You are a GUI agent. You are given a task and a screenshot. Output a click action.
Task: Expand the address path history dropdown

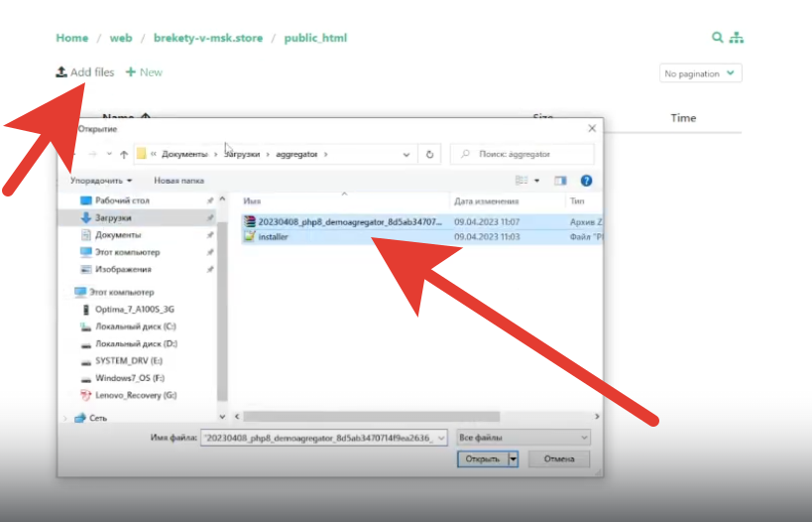pos(407,155)
